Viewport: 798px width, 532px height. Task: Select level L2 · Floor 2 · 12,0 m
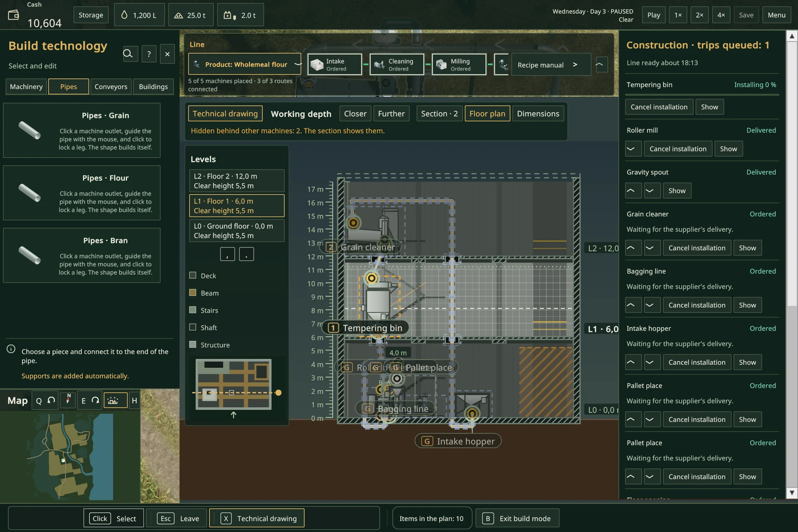point(236,181)
